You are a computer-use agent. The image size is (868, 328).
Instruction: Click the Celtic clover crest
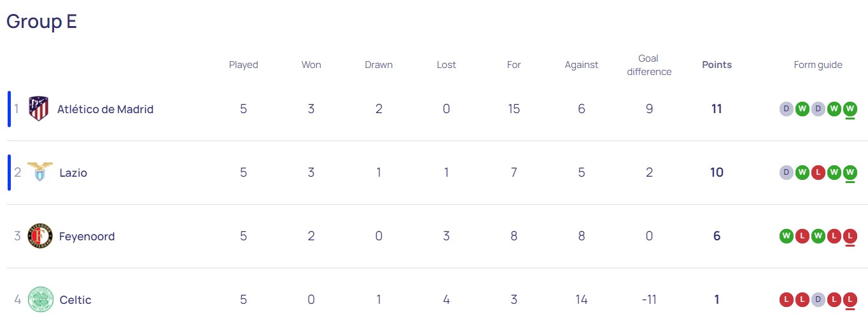click(x=41, y=299)
